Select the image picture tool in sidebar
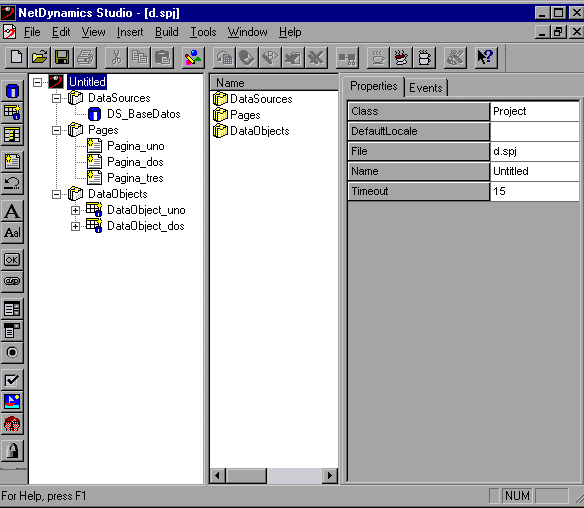584x508 pixels. click(x=12, y=401)
